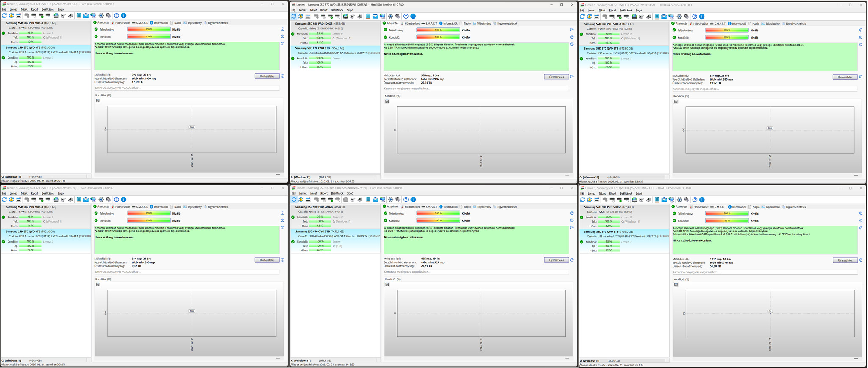Open gear configuration icon in 790 nap window
The height and width of the screenshot is (368, 868).
(x=101, y=16)
